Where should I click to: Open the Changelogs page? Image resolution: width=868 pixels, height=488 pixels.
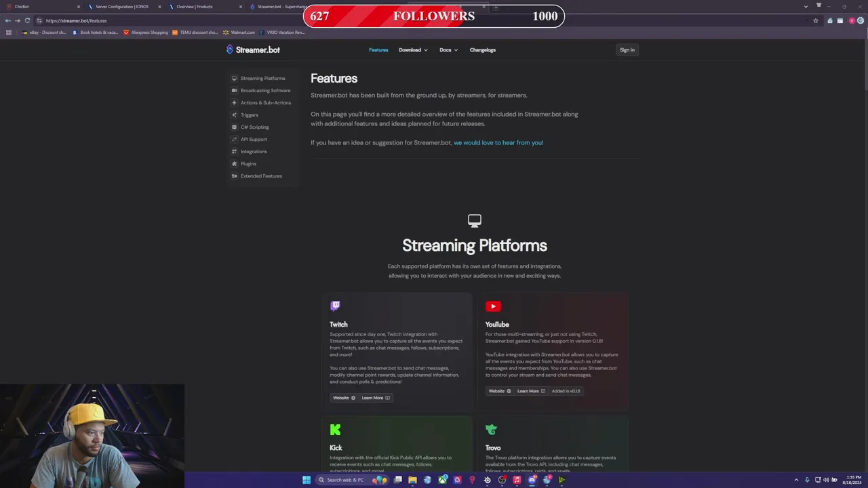482,49
